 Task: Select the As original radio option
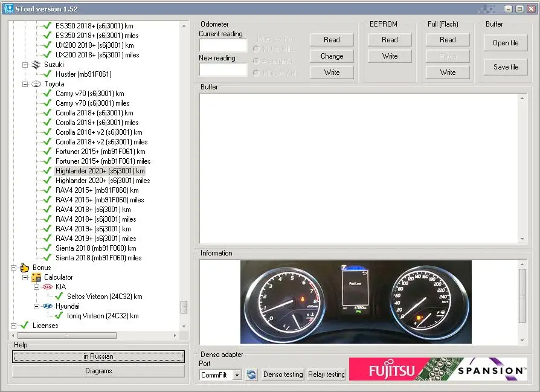[x=256, y=61]
